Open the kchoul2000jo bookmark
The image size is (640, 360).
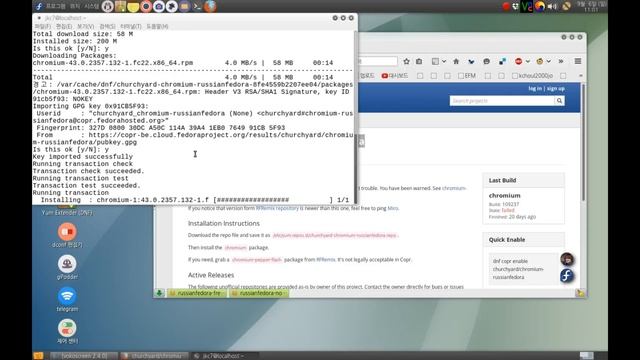tap(532, 76)
